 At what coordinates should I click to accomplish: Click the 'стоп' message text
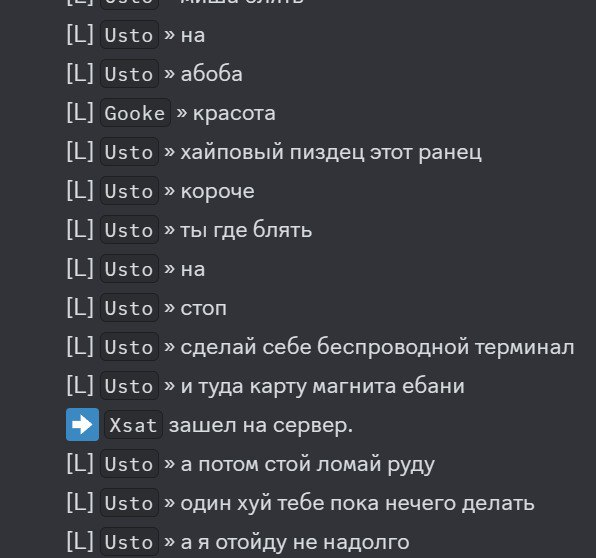pyautogui.click(x=203, y=308)
